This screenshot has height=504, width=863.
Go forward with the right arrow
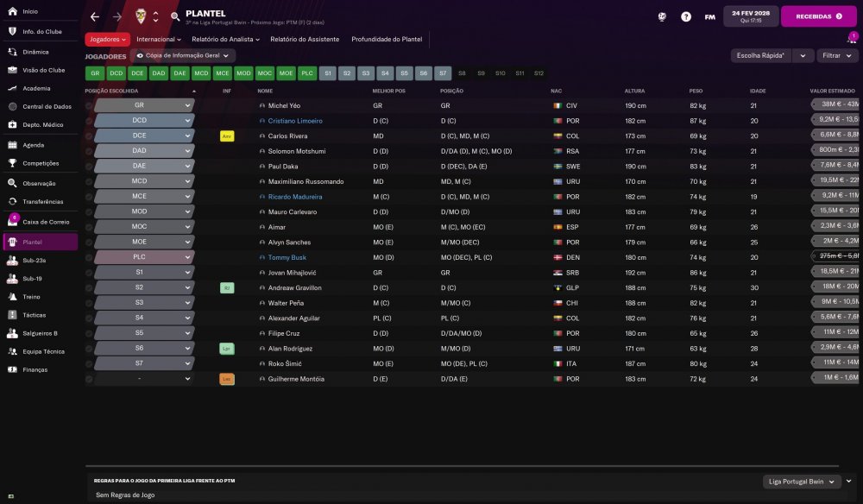pyautogui.click(x=117, y=17)
